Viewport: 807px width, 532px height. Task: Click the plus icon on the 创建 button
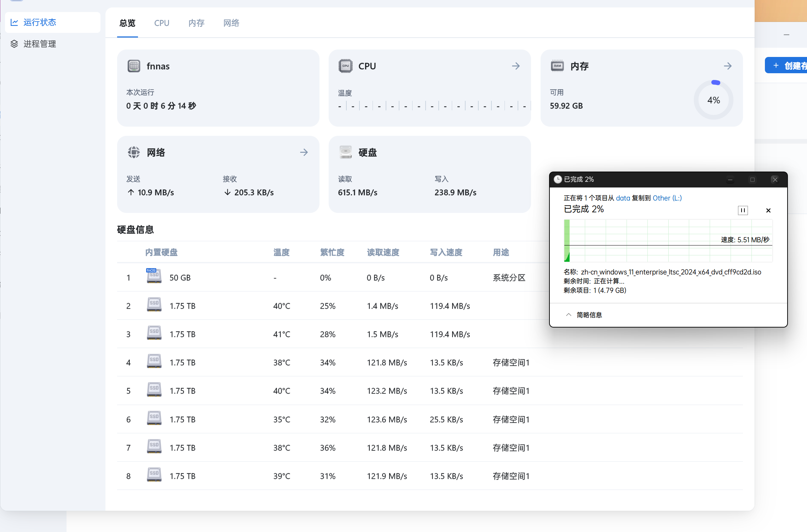point(776,65)
